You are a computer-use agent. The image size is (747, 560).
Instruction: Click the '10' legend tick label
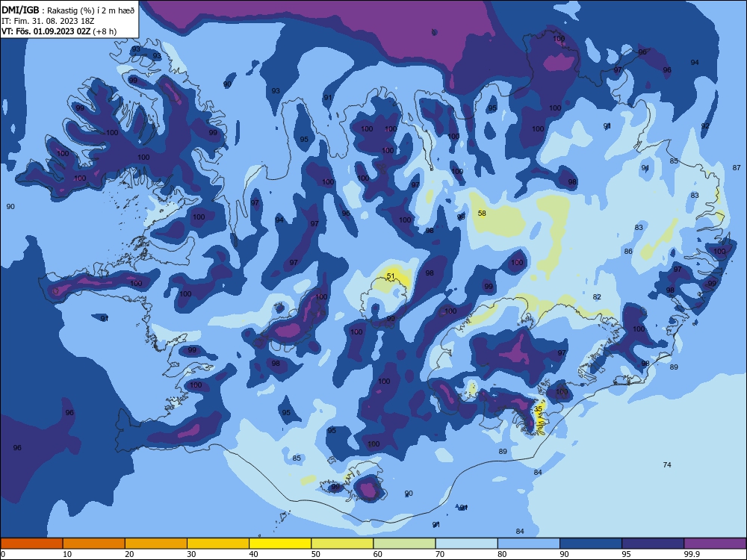(67, 554)
